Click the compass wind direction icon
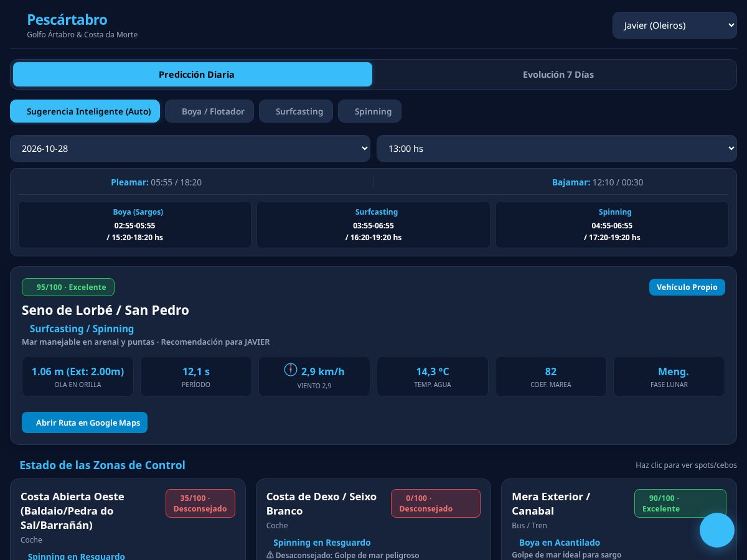The height and width of the screenshot is (560, 747). [x=291, y=370]
